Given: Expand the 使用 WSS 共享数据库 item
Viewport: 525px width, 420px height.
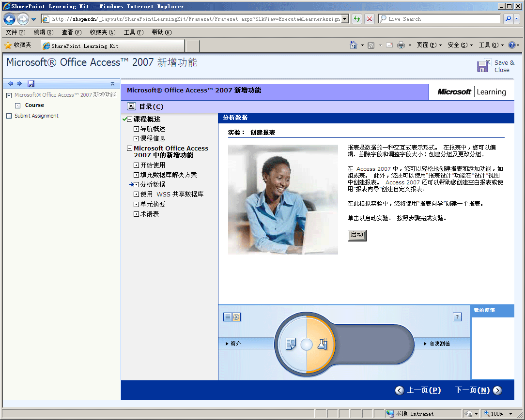Looking at the screenshot, I should tap(136, 195).
